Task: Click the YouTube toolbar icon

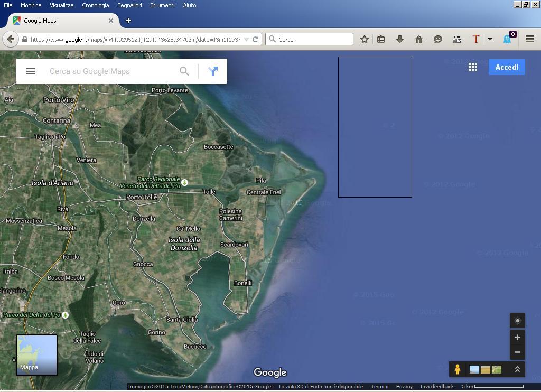Action: (x=457, y=39)
